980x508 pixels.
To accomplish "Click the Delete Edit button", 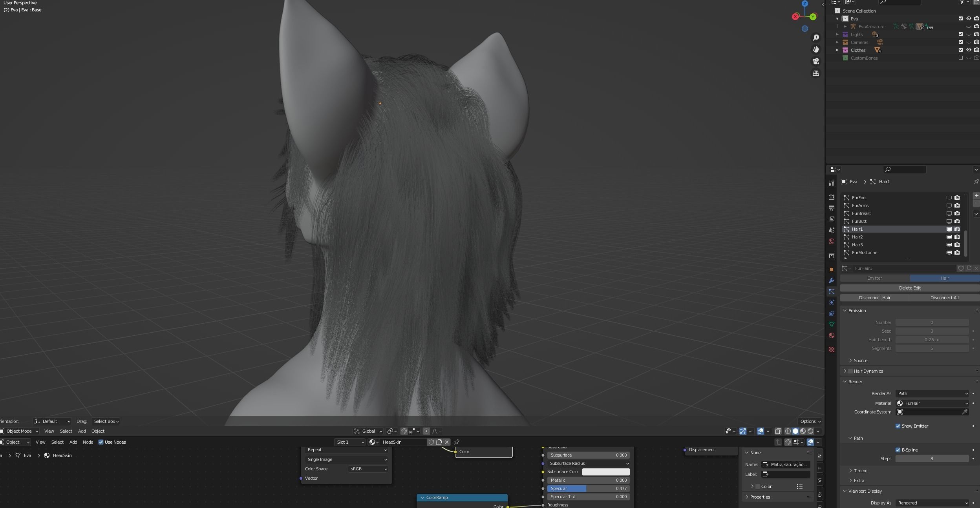I will tap(910, 288).
